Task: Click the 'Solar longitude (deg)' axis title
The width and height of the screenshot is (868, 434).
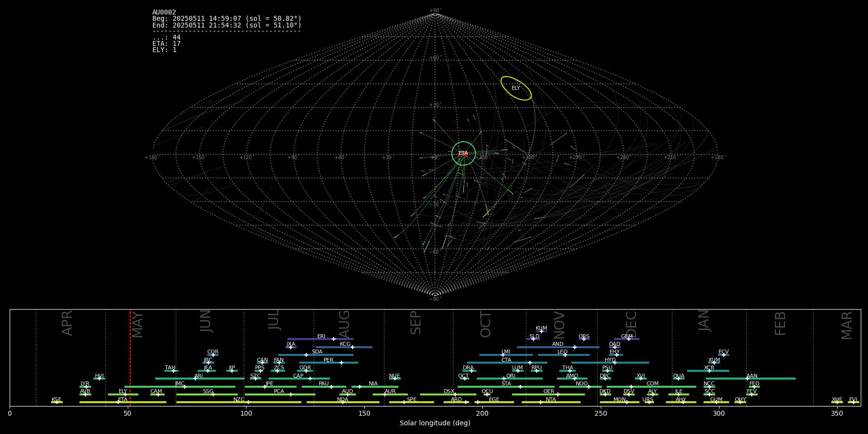Action: (435, 423)
